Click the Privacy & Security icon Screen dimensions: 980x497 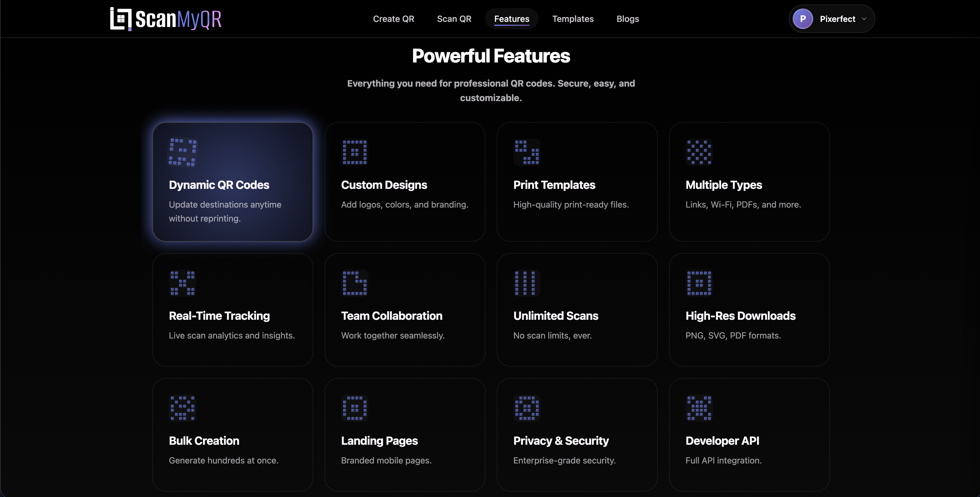pos(527,408)
